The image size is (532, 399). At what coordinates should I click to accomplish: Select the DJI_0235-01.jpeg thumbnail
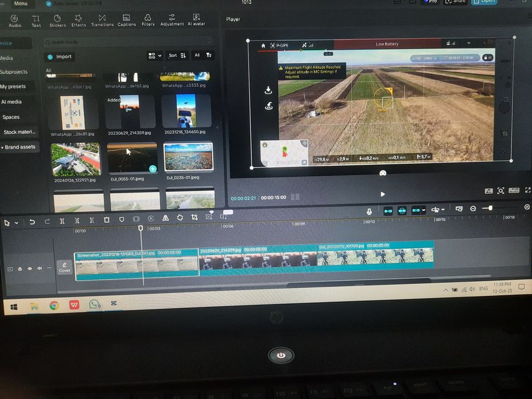pyautogui.click(x=188, y=157)
